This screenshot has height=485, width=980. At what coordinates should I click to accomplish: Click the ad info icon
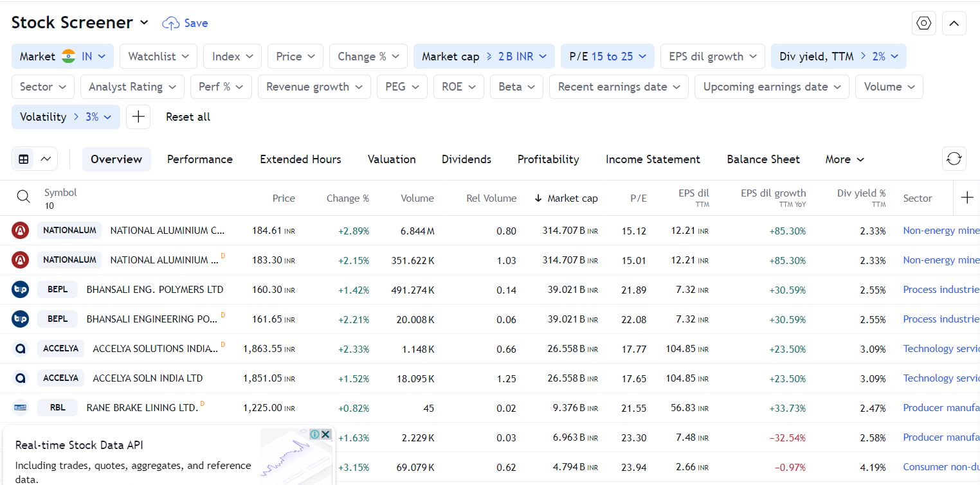315,434
